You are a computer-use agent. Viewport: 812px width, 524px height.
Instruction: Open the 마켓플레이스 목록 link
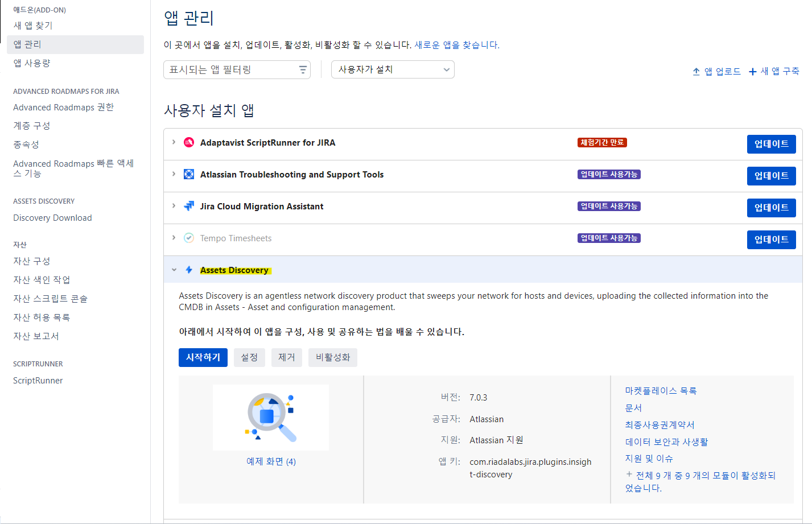click(661, 391)
